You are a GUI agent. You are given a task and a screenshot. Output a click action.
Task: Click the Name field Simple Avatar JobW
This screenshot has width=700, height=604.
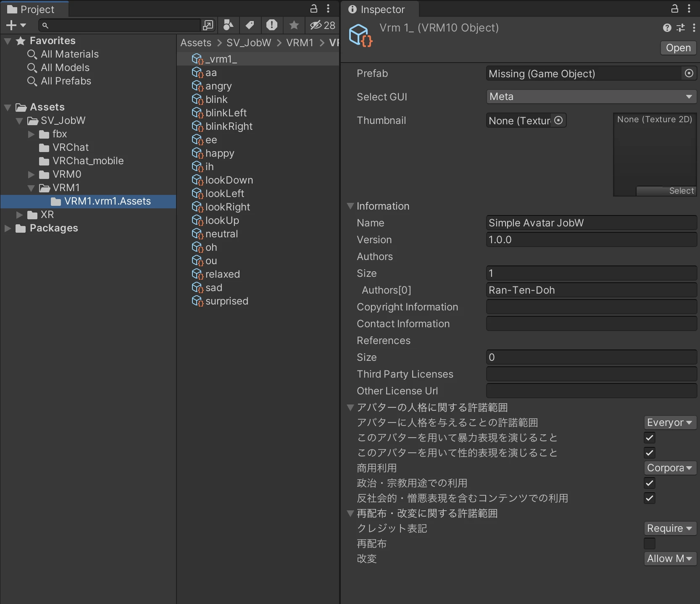coord(591,223)
